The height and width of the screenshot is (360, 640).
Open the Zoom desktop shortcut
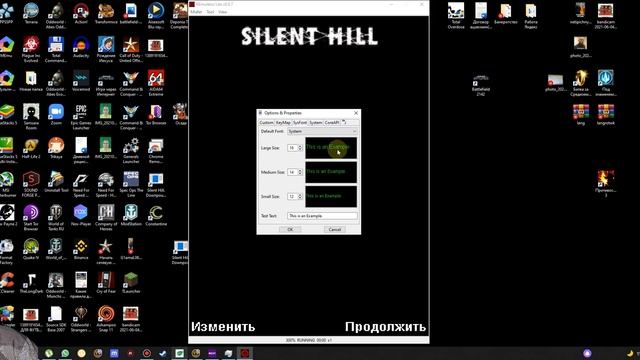[56, 114]
